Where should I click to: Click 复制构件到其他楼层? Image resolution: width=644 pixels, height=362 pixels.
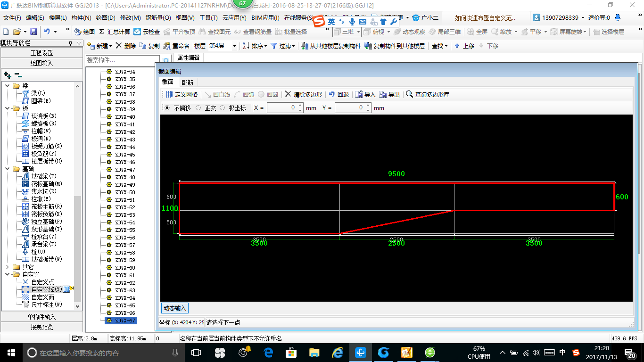click(395, 46)
